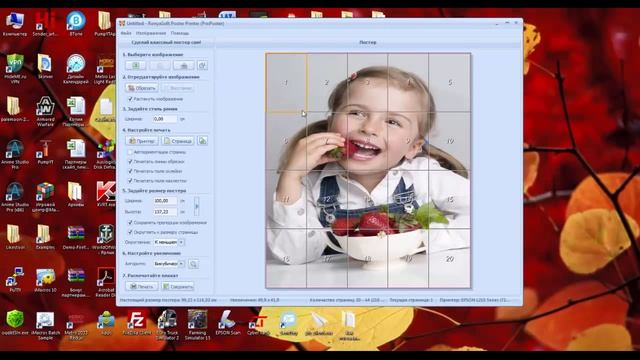
Task: Click the scanner image source button
Action: click(x=183, y=65)
